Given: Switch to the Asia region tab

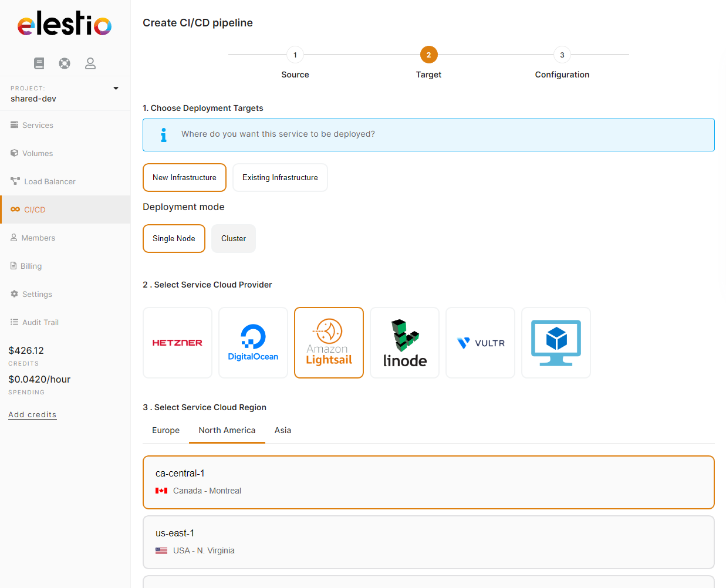Looking at the screenshot, I should coord(282,430).
